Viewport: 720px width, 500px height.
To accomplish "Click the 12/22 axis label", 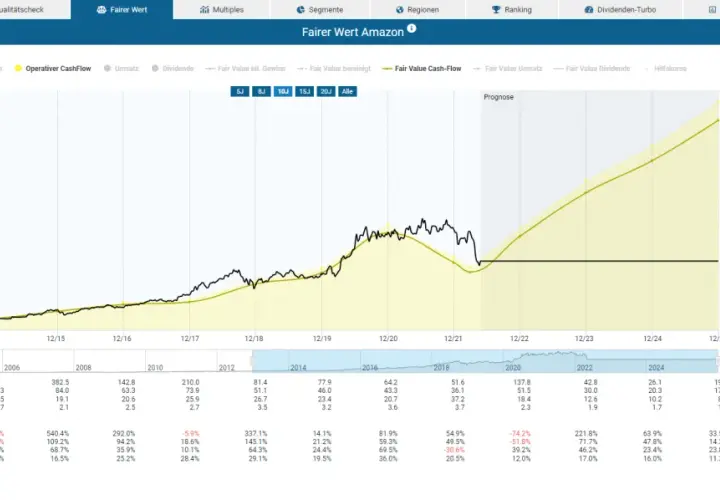I will point(519,339).
